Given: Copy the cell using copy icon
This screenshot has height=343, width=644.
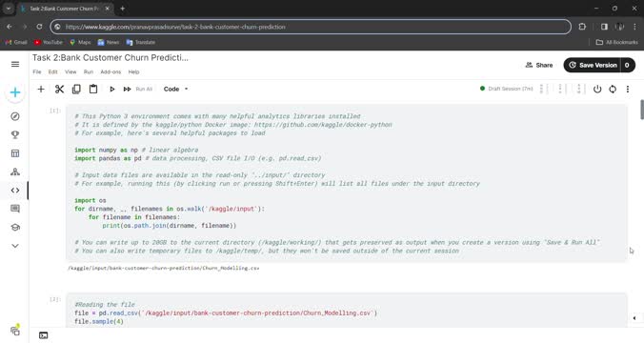Looking at the screenshot, I should (76, 90).
